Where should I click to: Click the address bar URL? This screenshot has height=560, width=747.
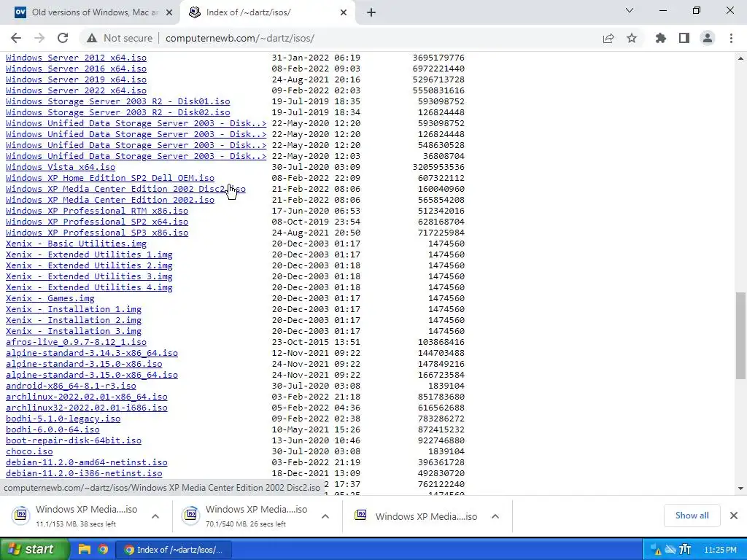(239, 38)
